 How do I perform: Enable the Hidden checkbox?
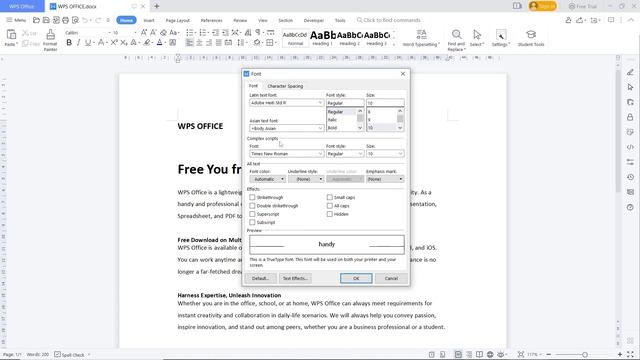(x=329, y=214)
